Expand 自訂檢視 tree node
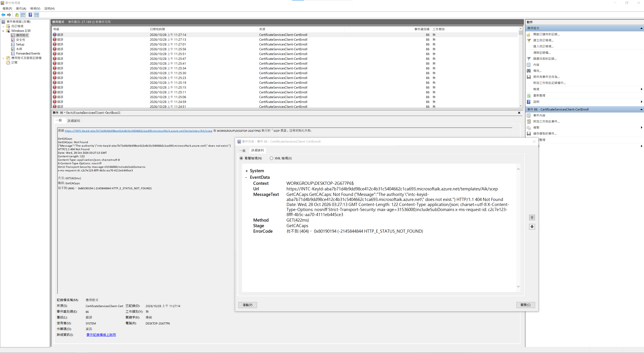 click(3, 26)
